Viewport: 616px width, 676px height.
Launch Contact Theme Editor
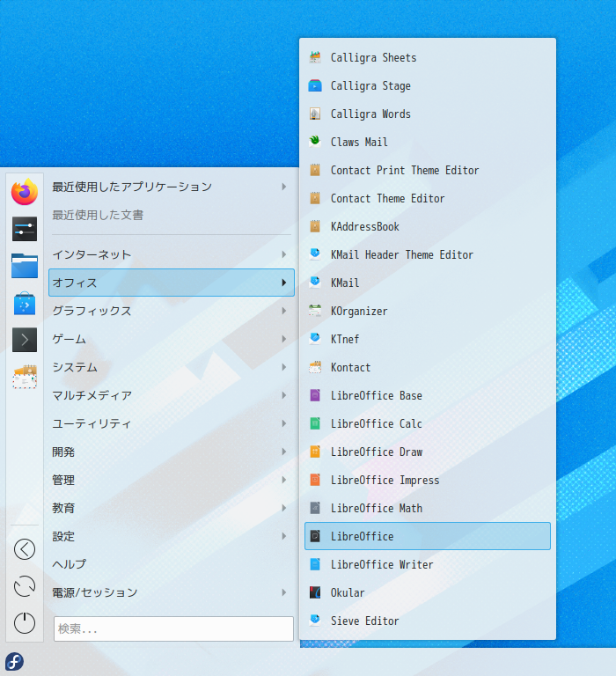pos(428,198)
